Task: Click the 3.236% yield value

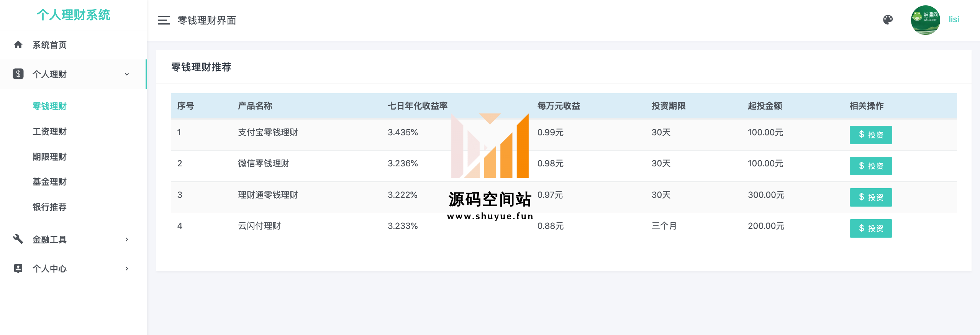Action: [403, 163]
